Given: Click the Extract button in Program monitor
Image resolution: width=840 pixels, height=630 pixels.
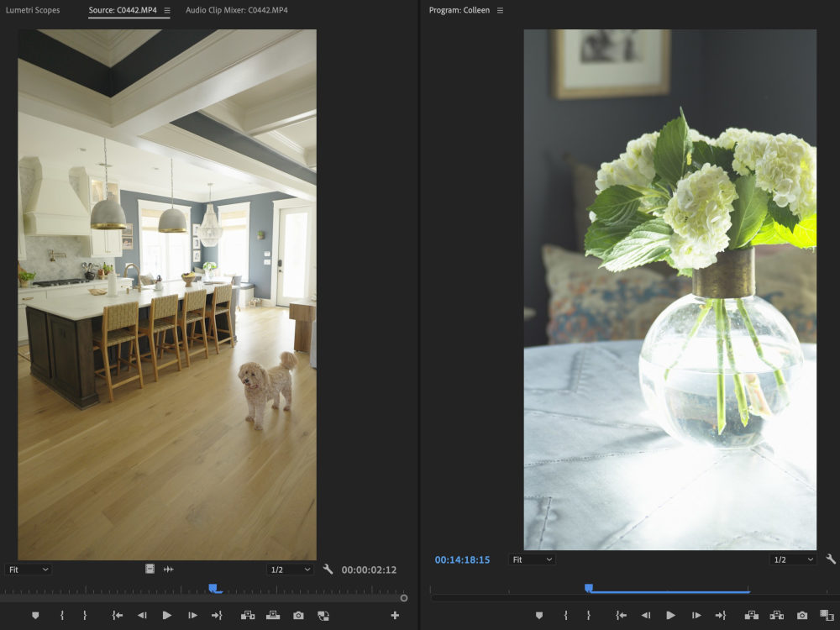Looking at the screenshot, I should click(x=777, y=616).
